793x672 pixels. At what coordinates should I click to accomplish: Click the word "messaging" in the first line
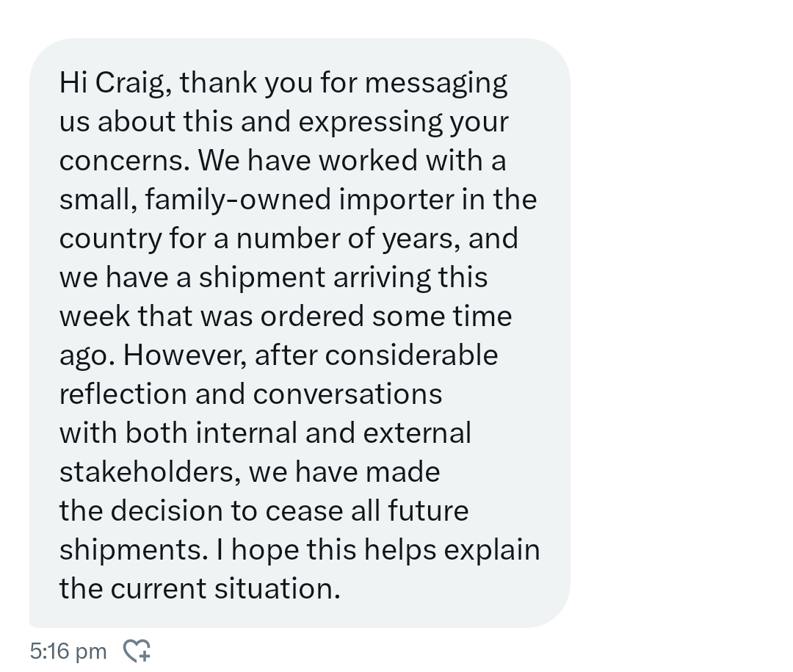coord(435,83)
